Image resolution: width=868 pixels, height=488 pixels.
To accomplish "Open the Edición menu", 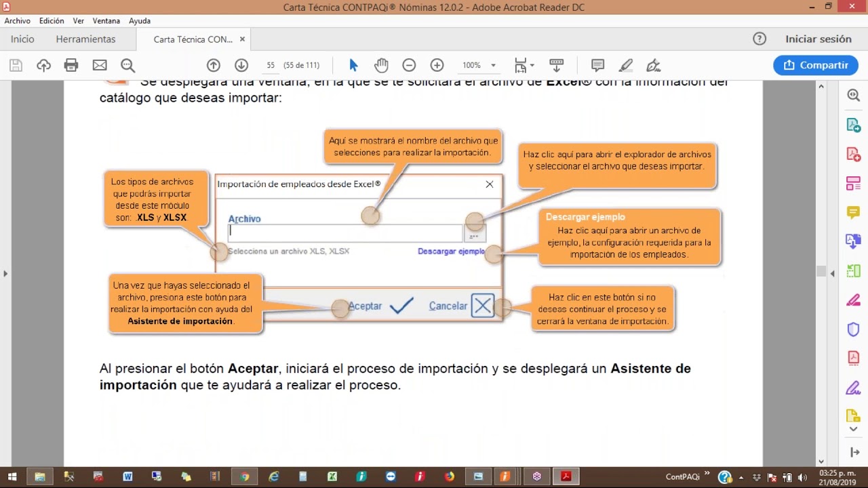I will point(52,21).
